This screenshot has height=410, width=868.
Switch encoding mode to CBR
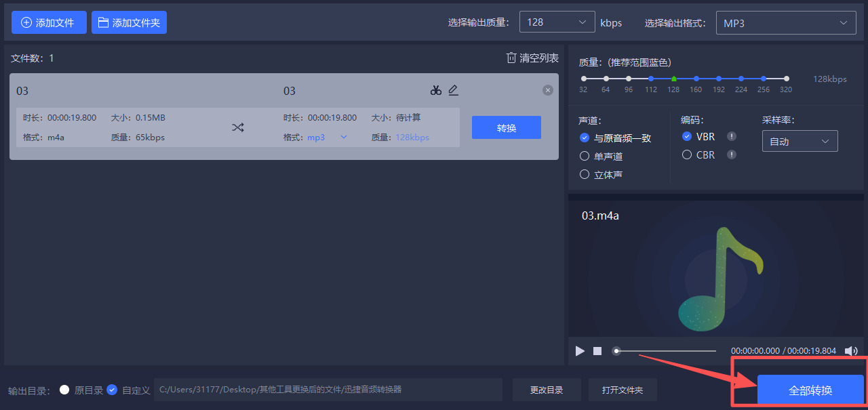click(686, 155)
